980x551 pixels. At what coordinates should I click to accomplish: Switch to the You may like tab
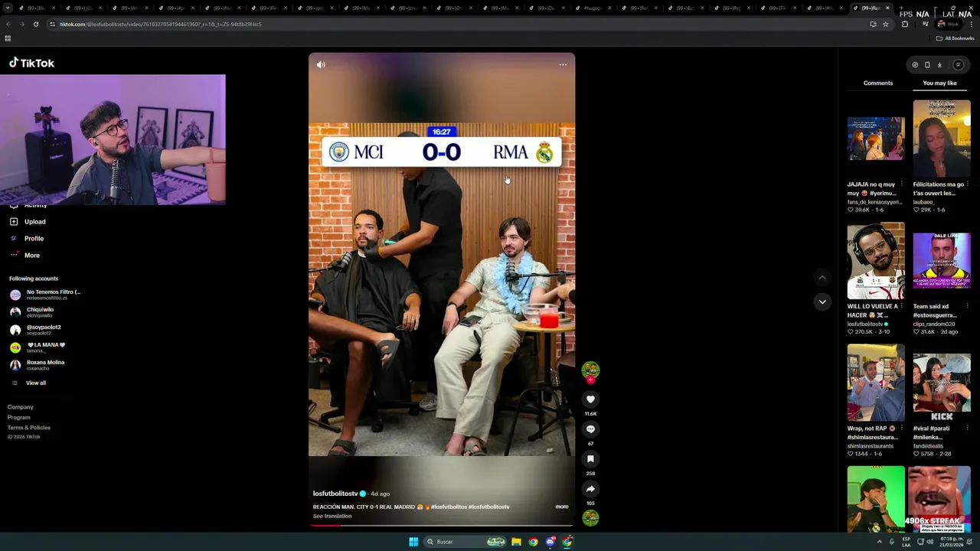click(x=939, y=83)
